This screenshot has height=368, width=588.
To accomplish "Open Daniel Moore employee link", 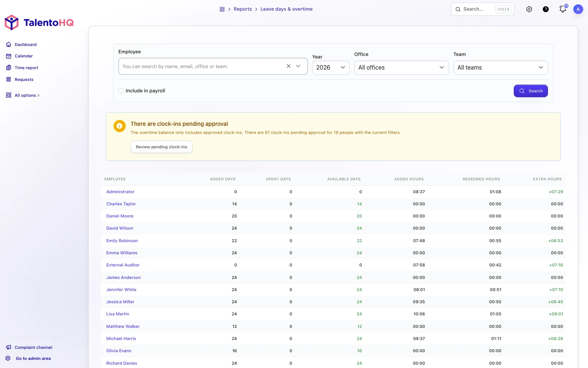I will [120, 216].
